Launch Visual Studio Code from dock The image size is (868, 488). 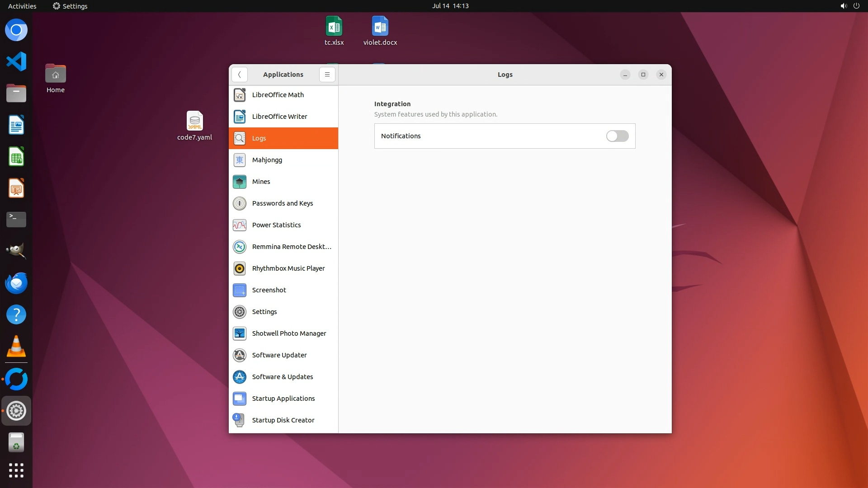tap(16, 61)
